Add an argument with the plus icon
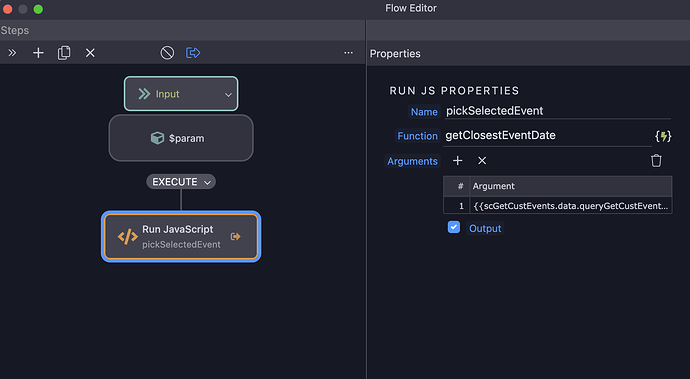 click(x=458, y=161)
